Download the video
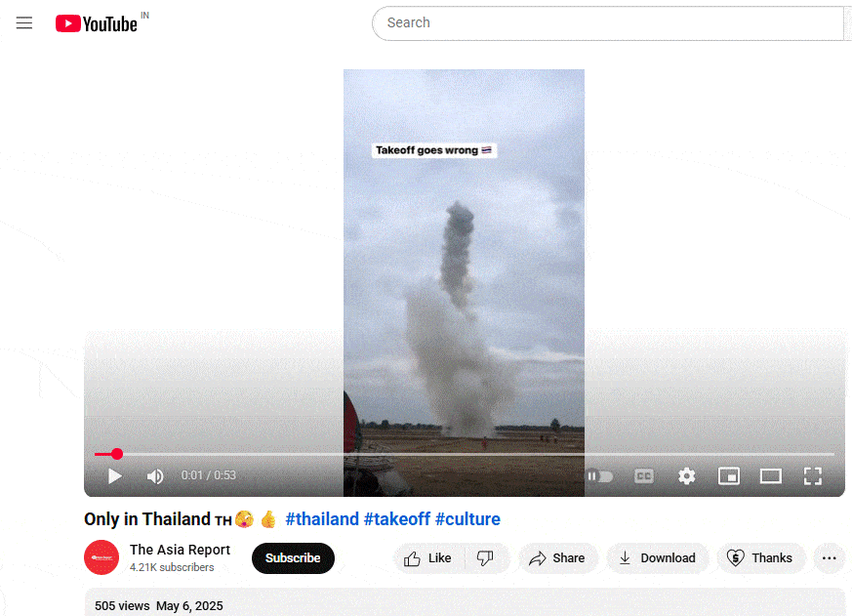The height and width of the screenshot is (616, 852). (x=658, y=558)
